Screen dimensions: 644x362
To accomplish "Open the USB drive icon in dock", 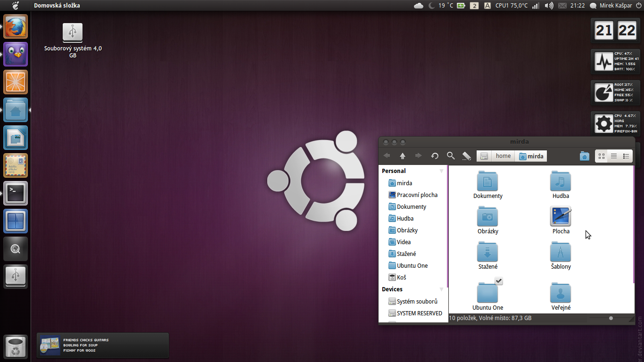I will 16,277.
